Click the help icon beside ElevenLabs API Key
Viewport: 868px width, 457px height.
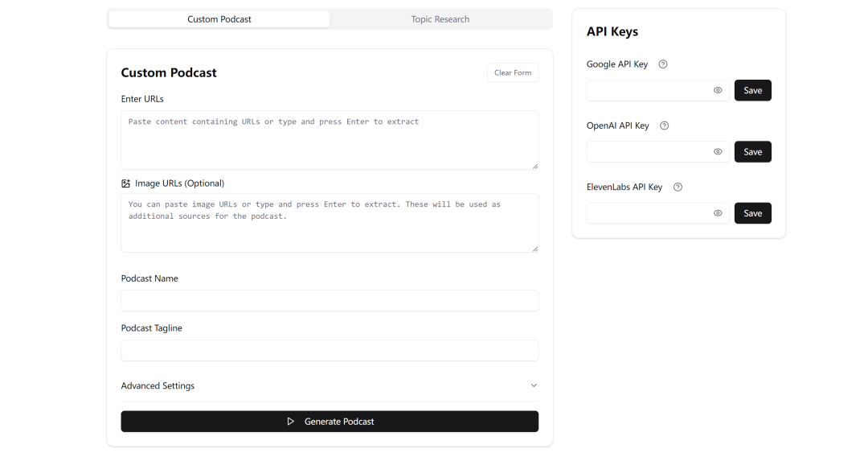(678, 187)
